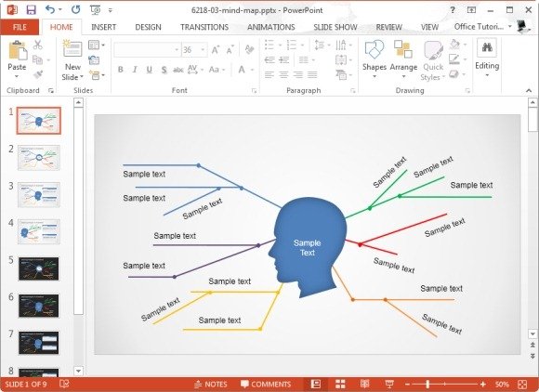Select the Format Painter brush
The image size is (539, 392).
pyautogui.click(x=38, y=74)
